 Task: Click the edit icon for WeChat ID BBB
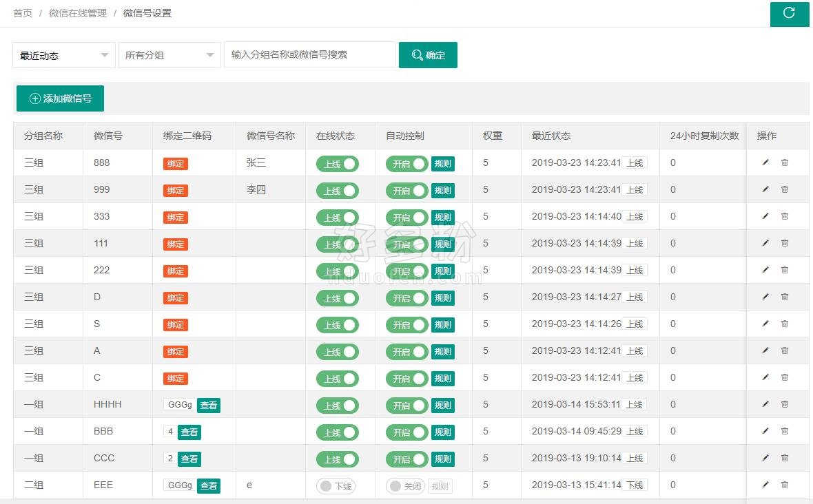coord(765,431)
